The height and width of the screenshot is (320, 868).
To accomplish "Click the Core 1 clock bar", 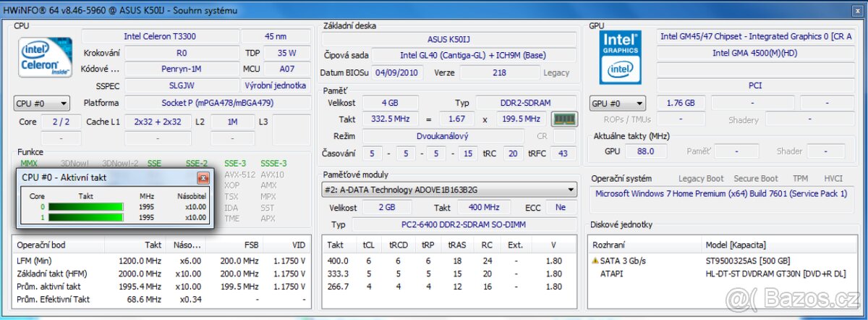I will click(86, 217).
